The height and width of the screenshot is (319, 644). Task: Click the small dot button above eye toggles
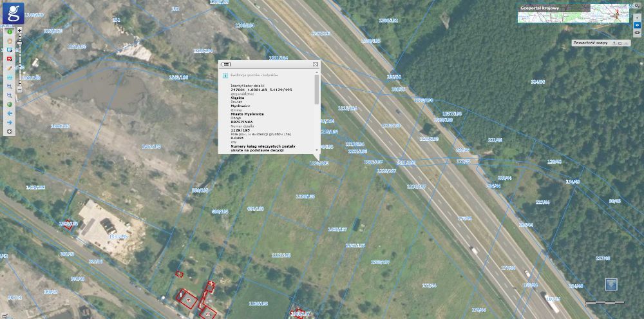[x=637, y=17]
